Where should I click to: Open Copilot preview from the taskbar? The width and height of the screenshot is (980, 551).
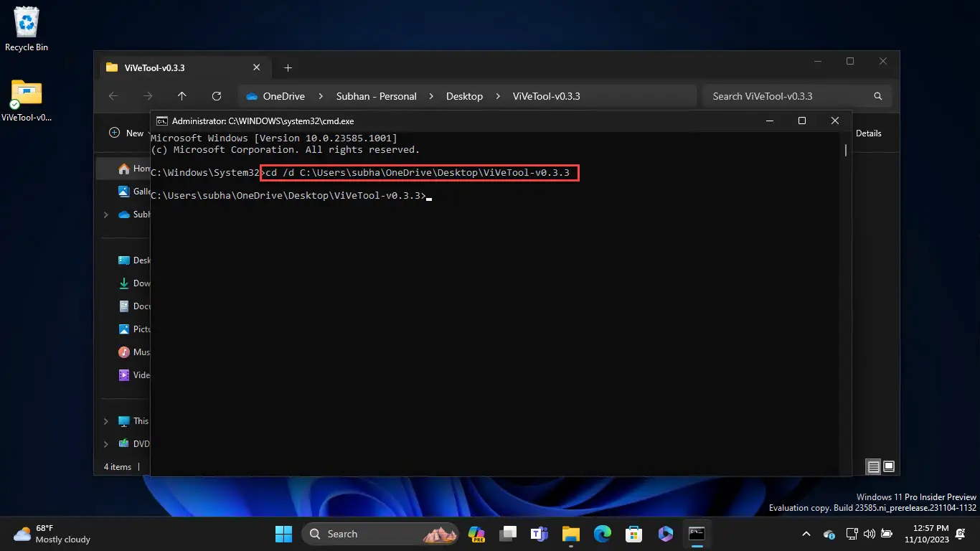476,534
